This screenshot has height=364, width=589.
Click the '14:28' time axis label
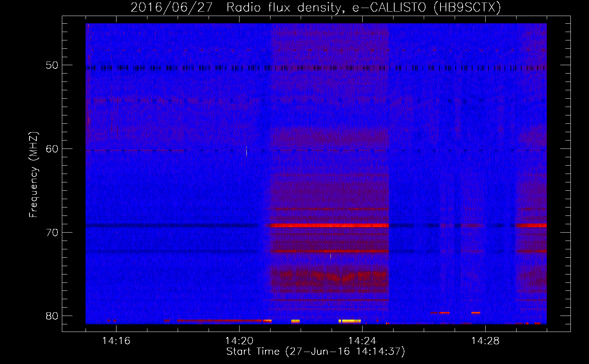485,341
